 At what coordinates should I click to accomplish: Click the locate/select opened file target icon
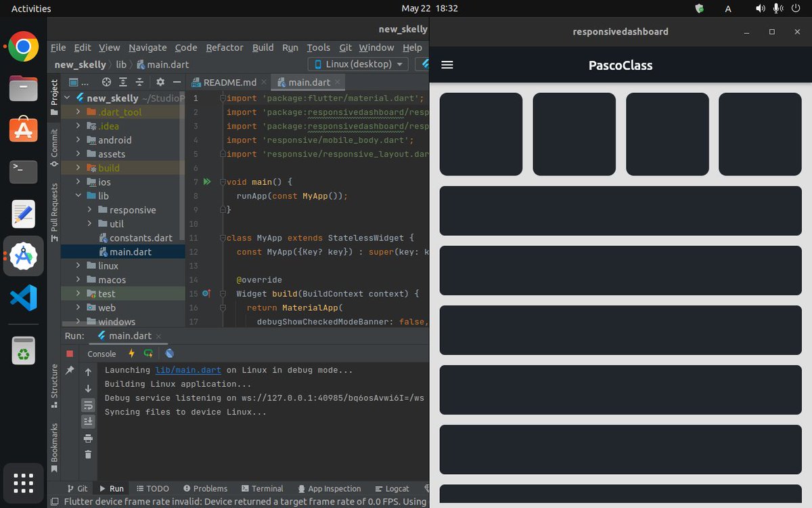tap(106, 82)
